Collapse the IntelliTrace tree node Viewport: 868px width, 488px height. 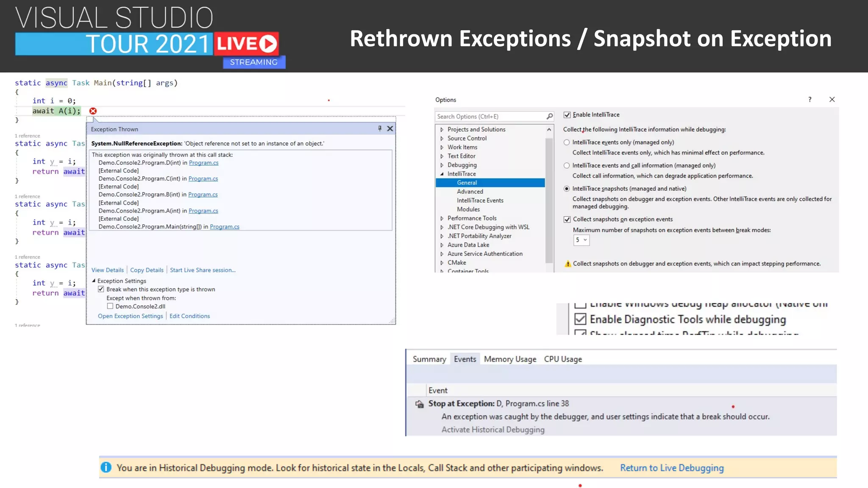click(x=442, y=174)
